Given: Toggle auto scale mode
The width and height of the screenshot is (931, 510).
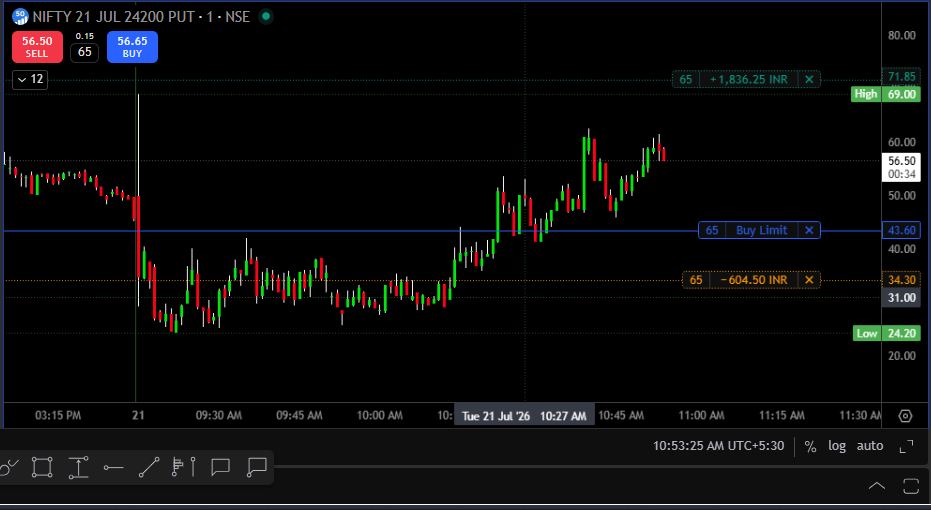Looking at the screenshot, I should coord(870,445).
